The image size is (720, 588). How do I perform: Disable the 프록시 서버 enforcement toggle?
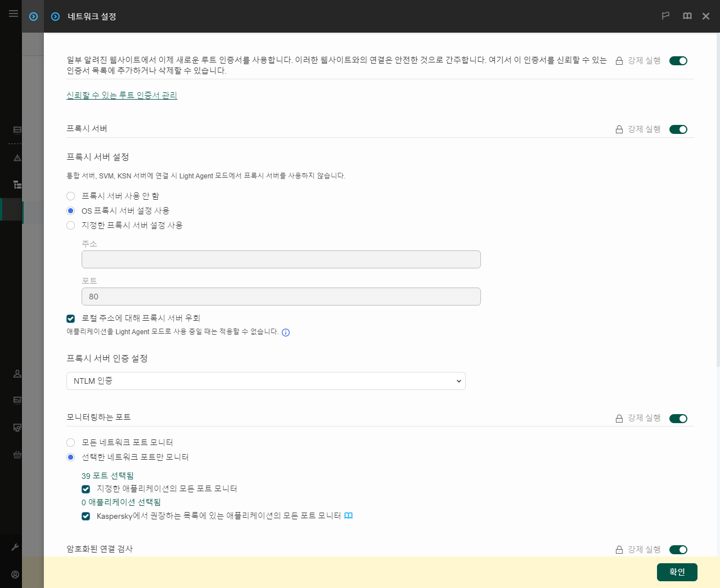[678, 129]
